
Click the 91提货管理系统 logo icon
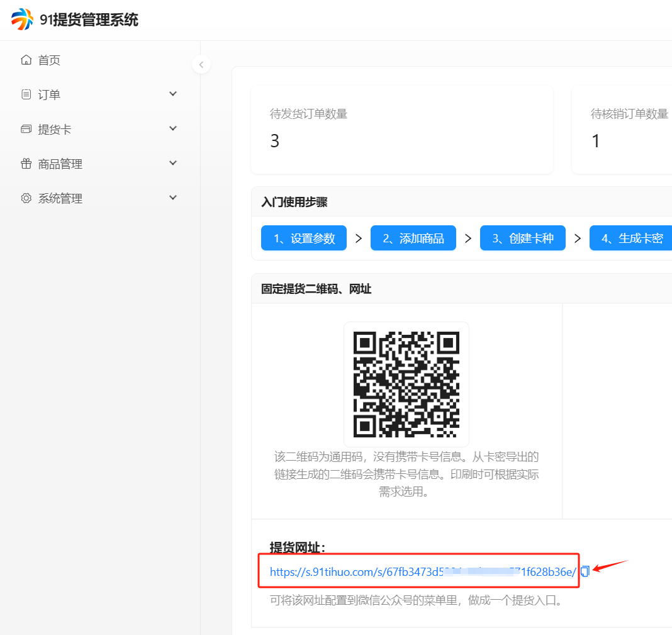coord(22,20)
